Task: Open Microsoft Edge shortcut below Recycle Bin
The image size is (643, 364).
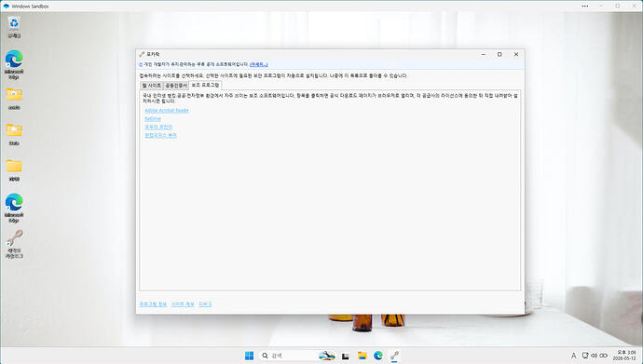Action: [14, 64]
